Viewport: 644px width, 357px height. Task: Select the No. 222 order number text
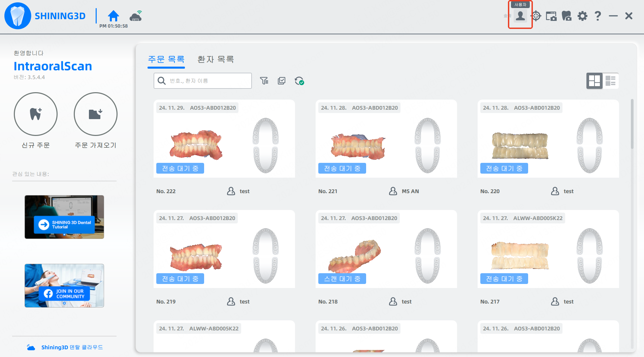coord(166,191)
